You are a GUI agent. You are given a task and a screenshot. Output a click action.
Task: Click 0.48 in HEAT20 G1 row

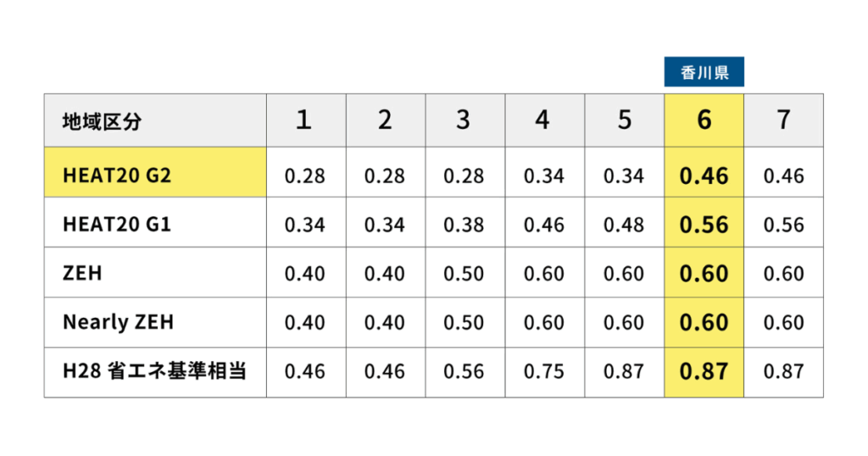point(624,225)
